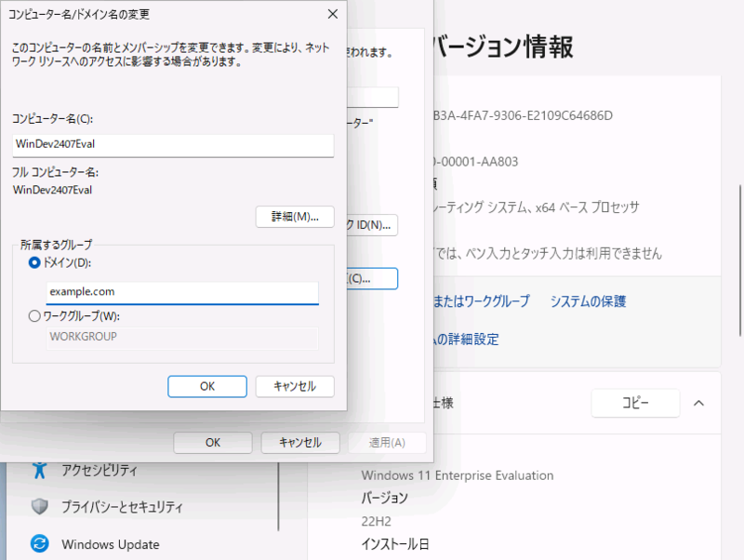Open the ドメインまたはワークグループ link
Image resolution: width=744 pixels, height=560 pixels.
click(481, 301)
